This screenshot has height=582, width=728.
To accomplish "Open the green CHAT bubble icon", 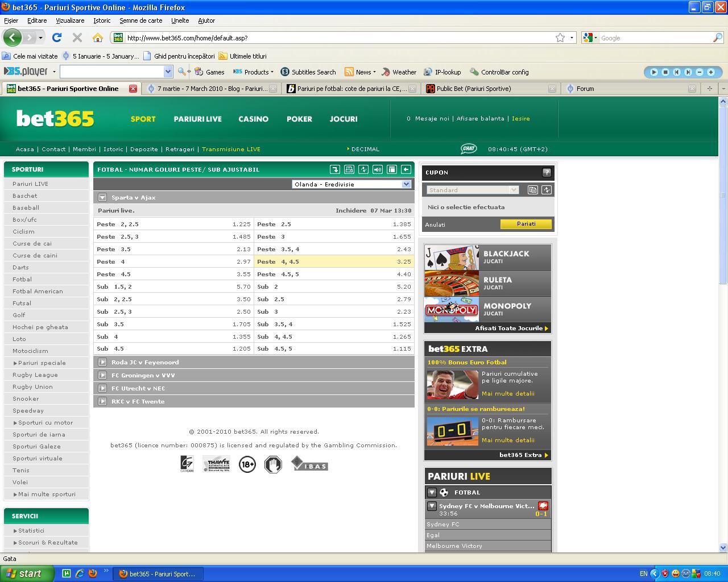I will tap(469, 149).
